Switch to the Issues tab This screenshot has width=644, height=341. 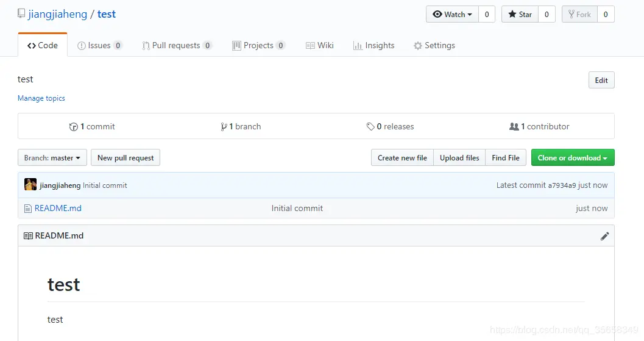point(99,45)
